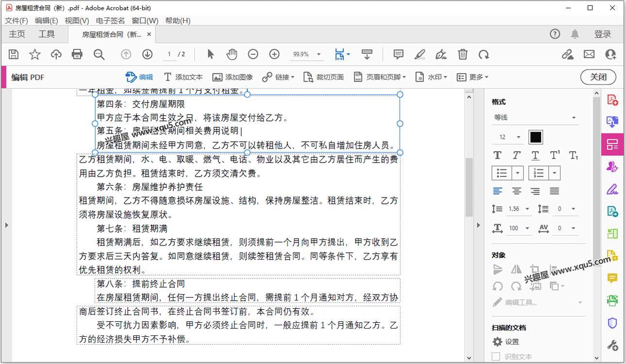This screenshot has width=626, height=364.
Task: Expand the left navigation pane arrow
Action: click(x=6, y=225)
